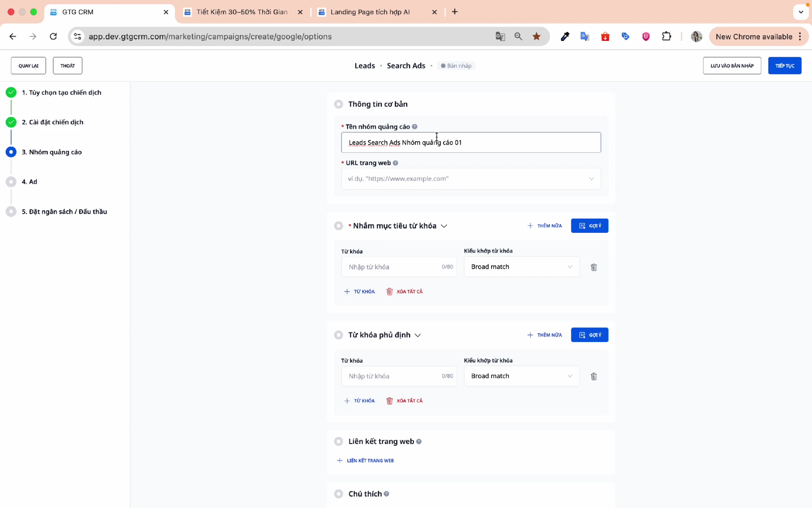Open the URL trang web dropdown
The height and width of the screenshot is (508, 812).
pyautogui.click(x=470, y=179)
